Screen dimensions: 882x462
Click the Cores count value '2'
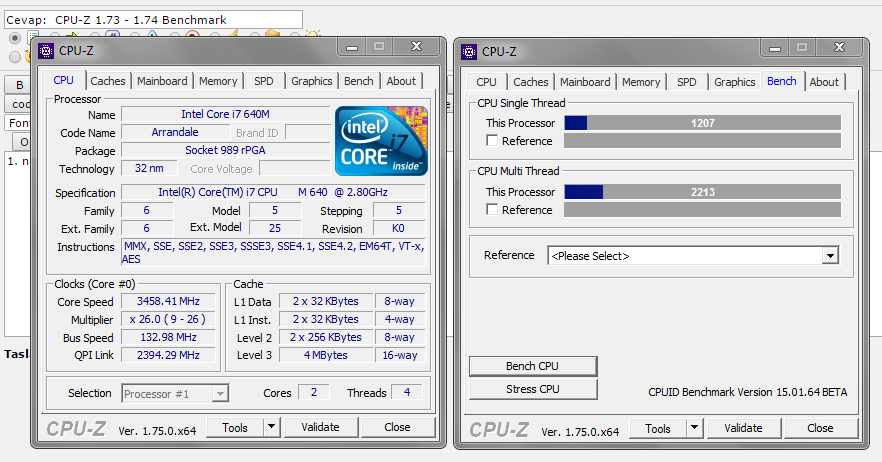click(x=313, y=392)
